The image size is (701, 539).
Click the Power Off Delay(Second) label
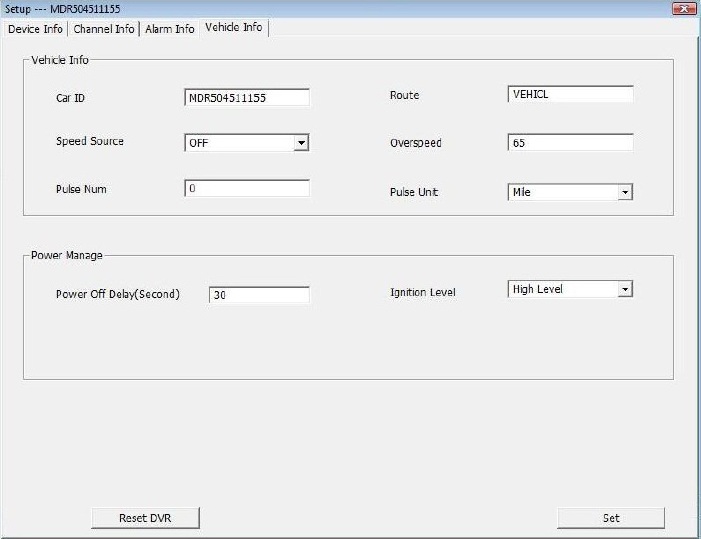pyautogui.click(x=118, y=294)
